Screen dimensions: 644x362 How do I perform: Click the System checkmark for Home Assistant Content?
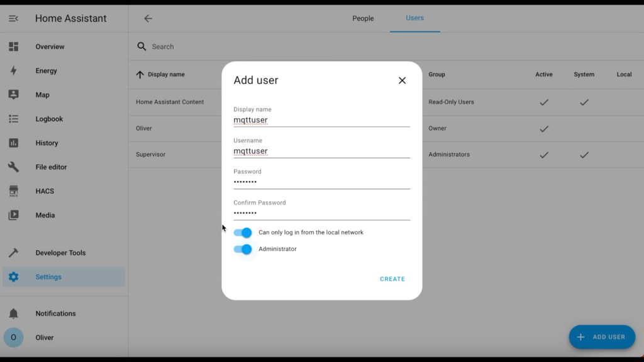point(584,102)
